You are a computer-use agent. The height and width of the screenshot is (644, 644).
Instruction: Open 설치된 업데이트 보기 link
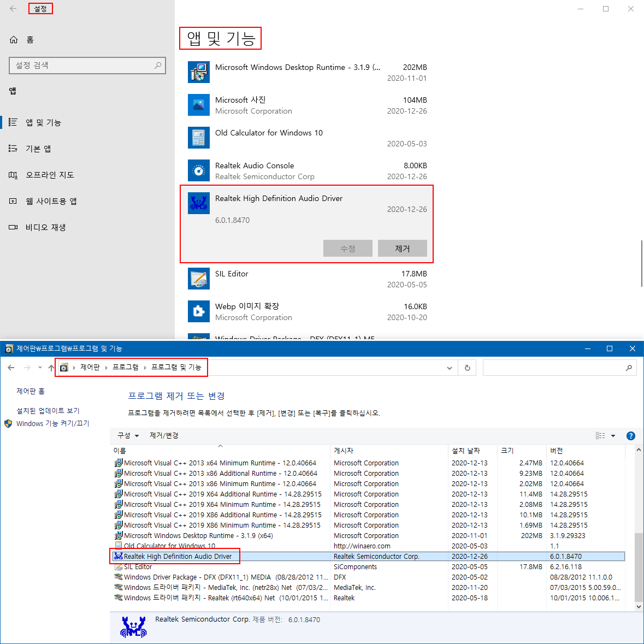tap(48, 411)
